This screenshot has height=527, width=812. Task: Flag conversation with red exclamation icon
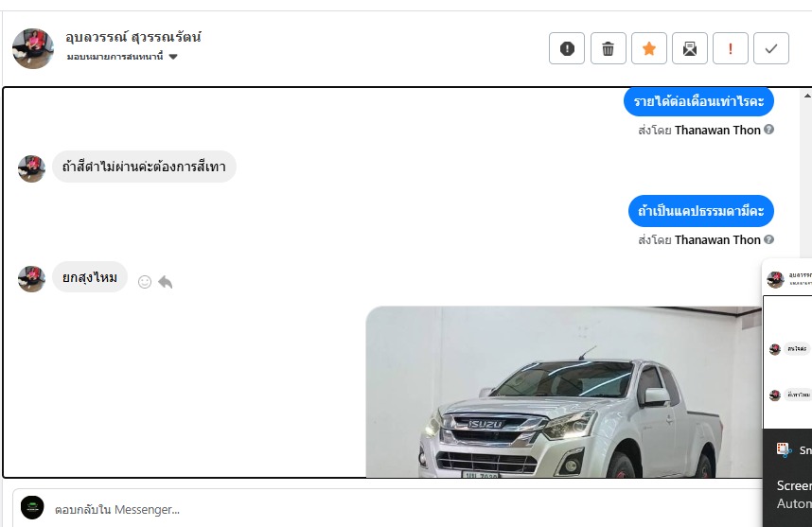(731, 48)
